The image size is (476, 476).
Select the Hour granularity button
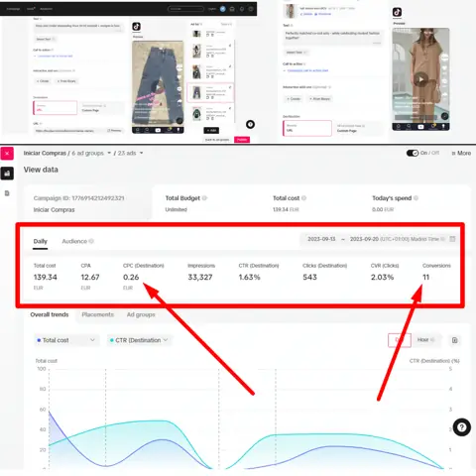425,340
